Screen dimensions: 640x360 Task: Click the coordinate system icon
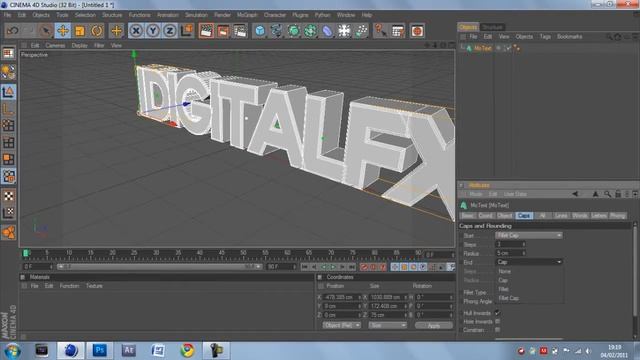(x=187, y=31)
